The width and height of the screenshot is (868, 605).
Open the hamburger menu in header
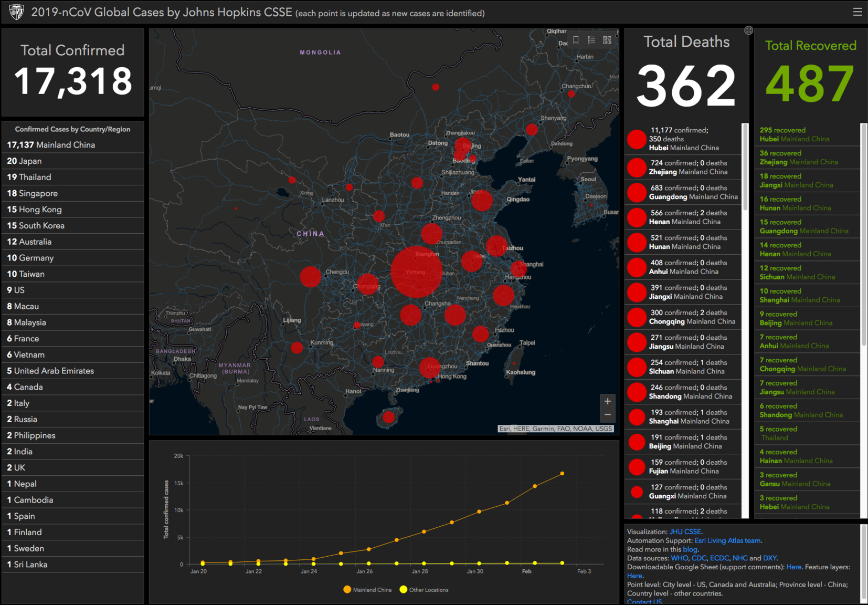click(858, 12)
